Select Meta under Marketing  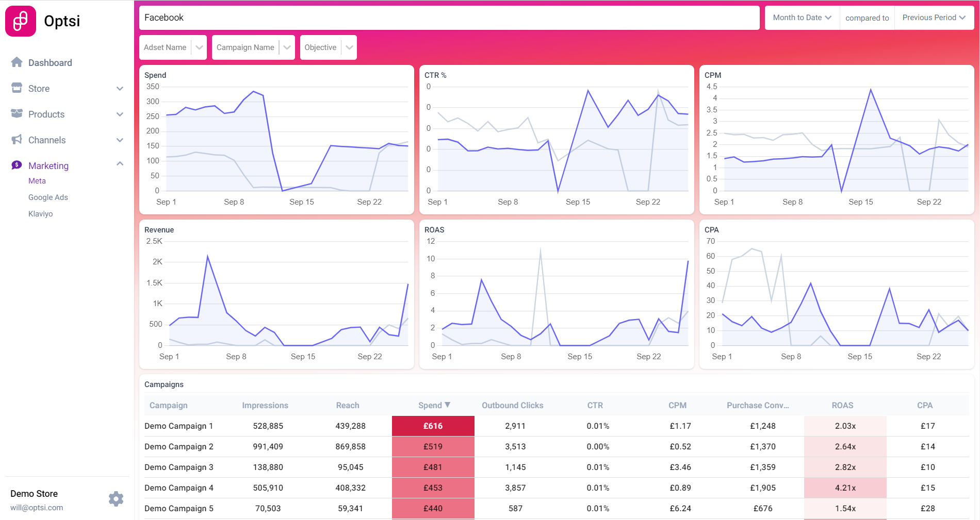coord(37,181)
